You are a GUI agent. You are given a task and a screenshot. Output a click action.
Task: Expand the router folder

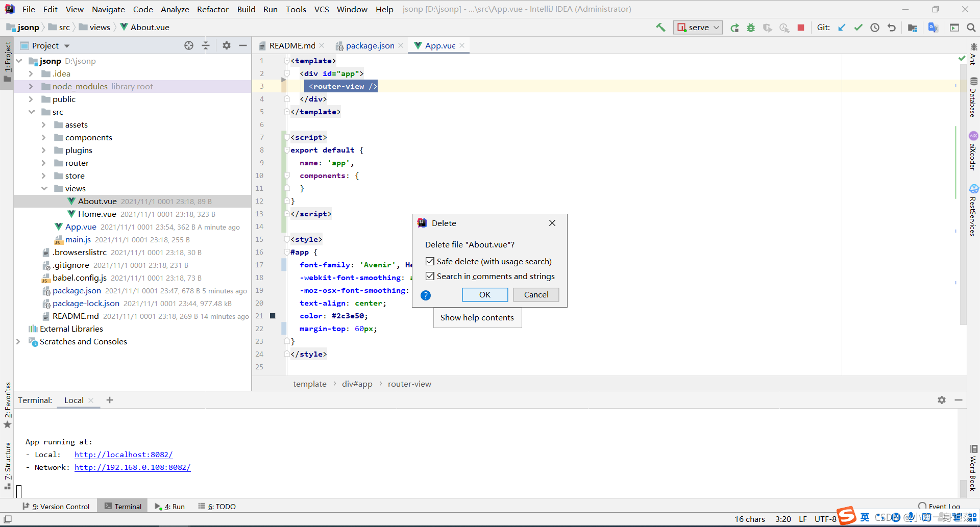coord(44,163)
